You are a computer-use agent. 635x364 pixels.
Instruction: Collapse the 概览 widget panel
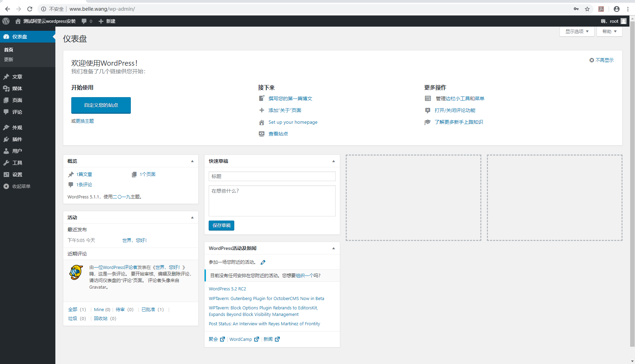coord(192,161)
